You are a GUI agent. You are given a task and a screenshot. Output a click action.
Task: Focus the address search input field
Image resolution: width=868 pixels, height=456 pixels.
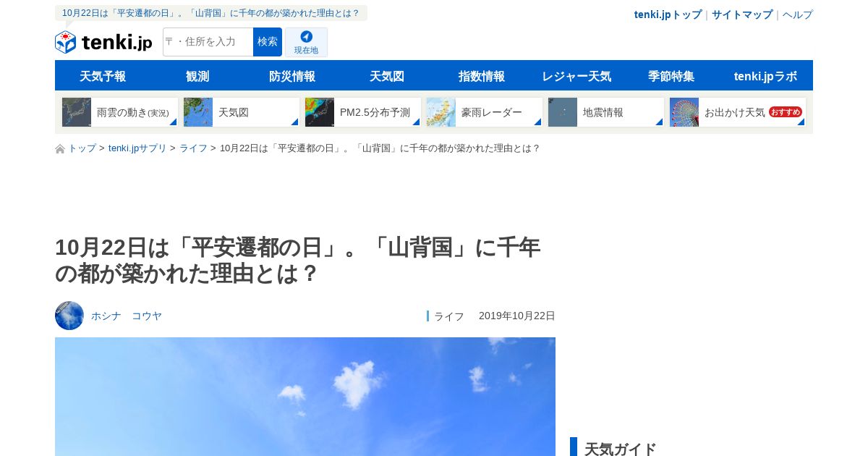[208, 42]
